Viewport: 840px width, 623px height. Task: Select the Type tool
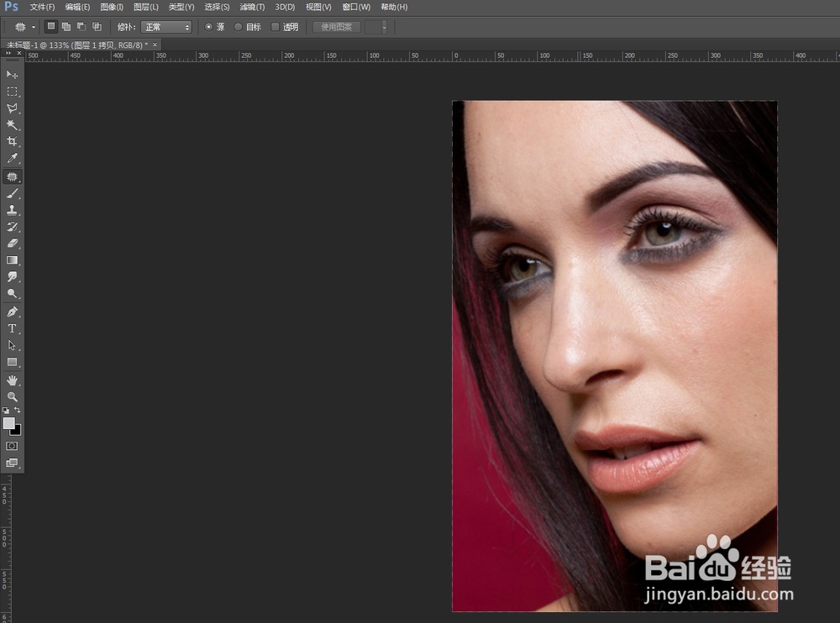pos(12,328)
